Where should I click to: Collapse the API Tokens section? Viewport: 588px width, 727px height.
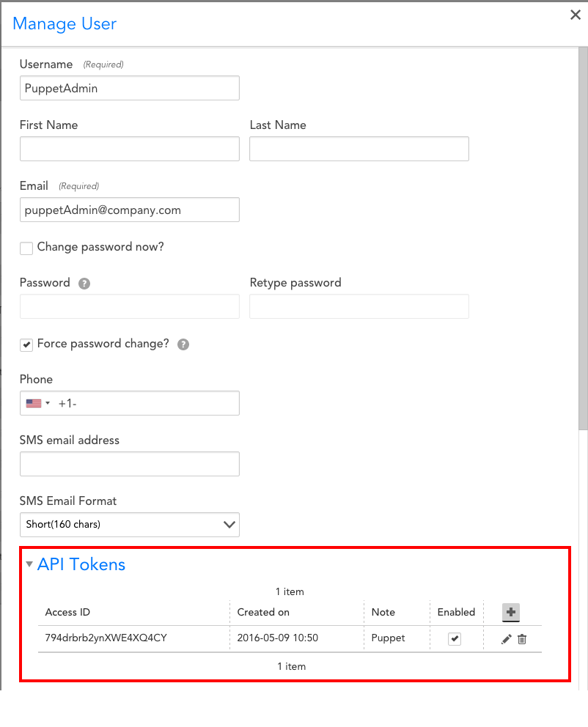tap(29, 564)
